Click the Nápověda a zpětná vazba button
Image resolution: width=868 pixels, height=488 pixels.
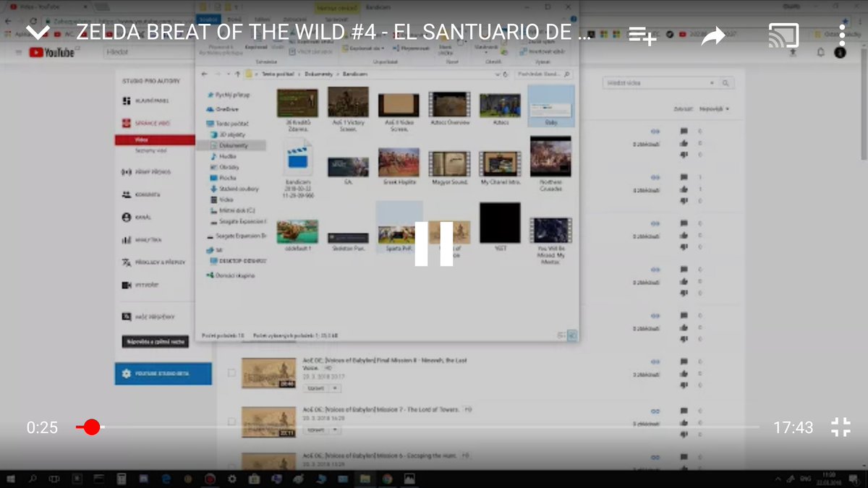click(x=155, y=341)
